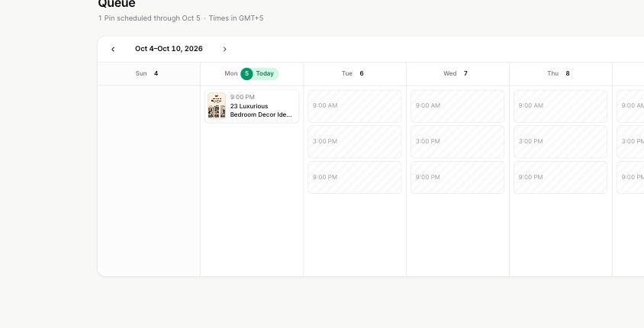This screenshot has width=644, height=328.
Task: Select the 9:00 AM slot on Wednesday 7
Action: pyautogui.click(x=458, y=106)
